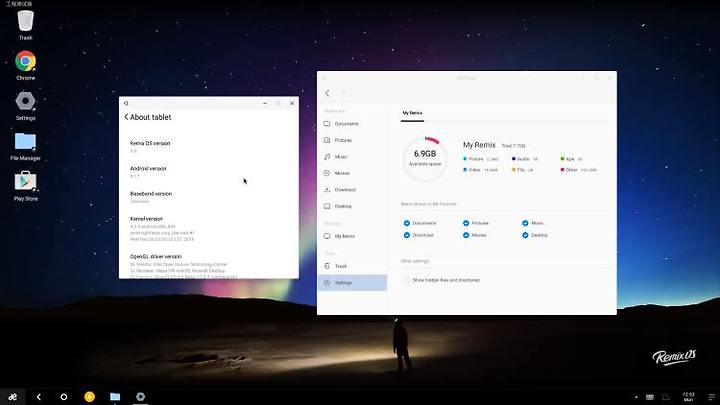Viewport: 720px width, 405px height.
Task: Open Movies in File Manager sidebar
Action: (352, 173)
